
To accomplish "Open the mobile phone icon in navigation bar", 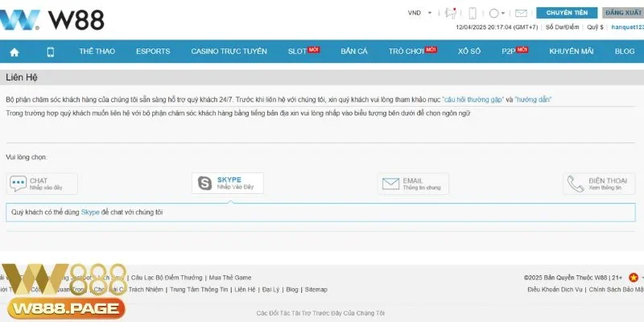I will 51,52.
